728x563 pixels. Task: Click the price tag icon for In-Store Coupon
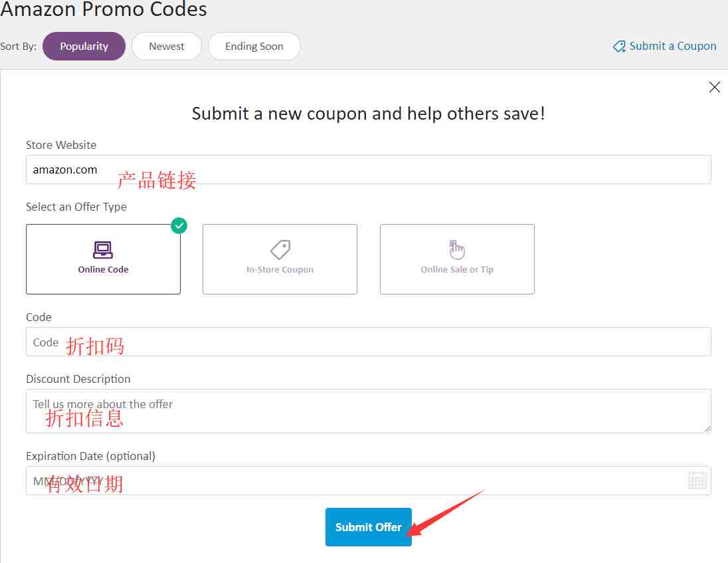280,250
